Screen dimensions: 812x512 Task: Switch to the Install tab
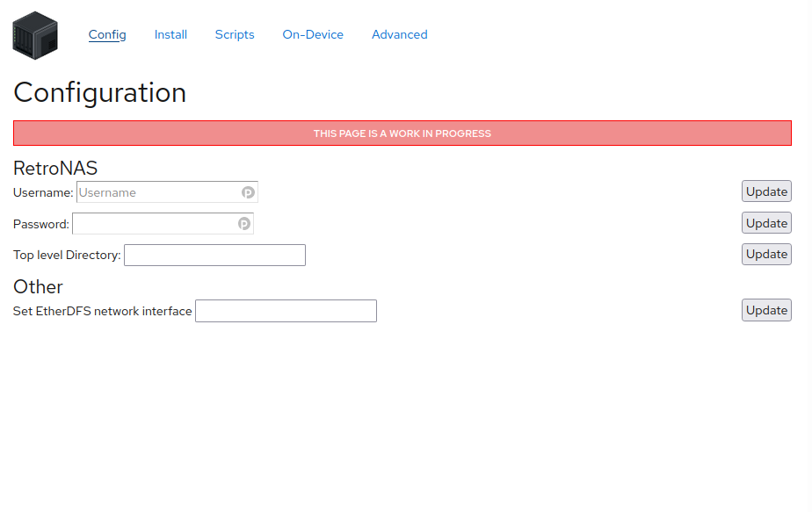tap(170, 34)
